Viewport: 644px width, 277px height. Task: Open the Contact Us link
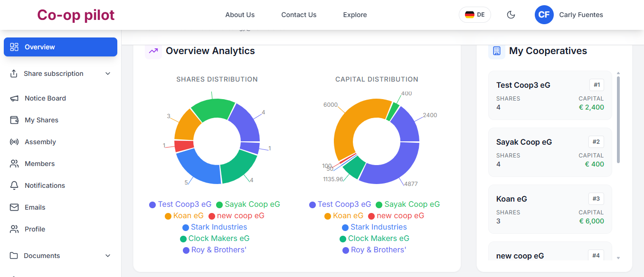[x=299, y=15]
